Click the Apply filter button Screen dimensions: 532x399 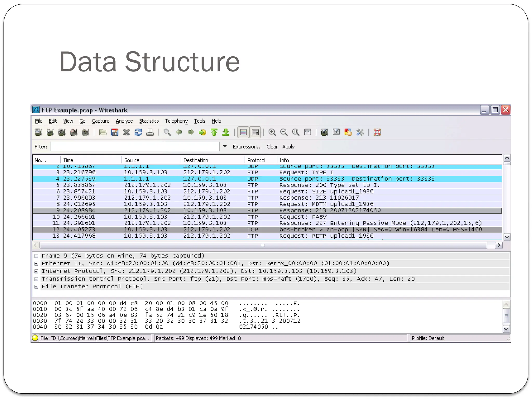[x=288, y=147]
